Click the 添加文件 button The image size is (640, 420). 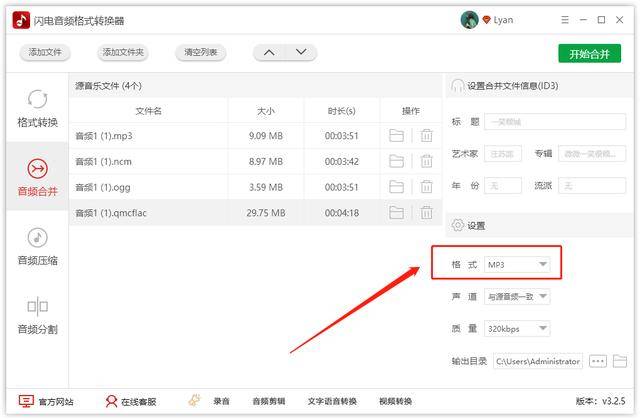tap(46, 53)
